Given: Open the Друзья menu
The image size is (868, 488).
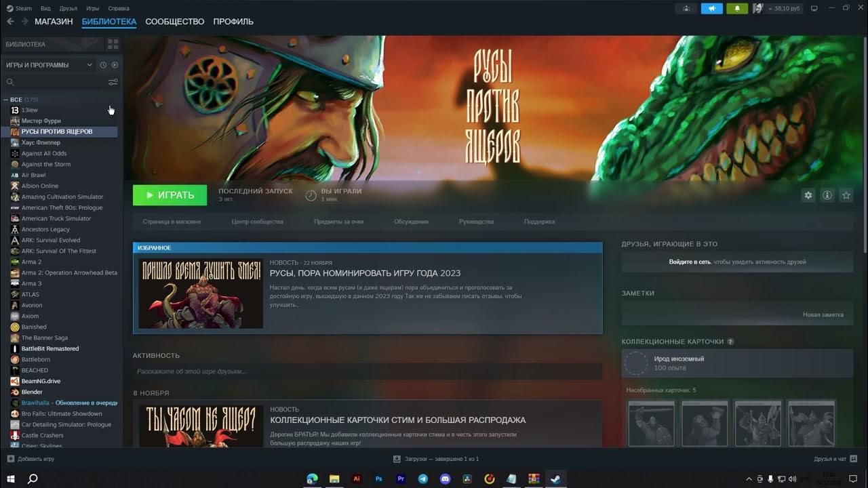Looking at the screenshot, I should pos(68,9).
